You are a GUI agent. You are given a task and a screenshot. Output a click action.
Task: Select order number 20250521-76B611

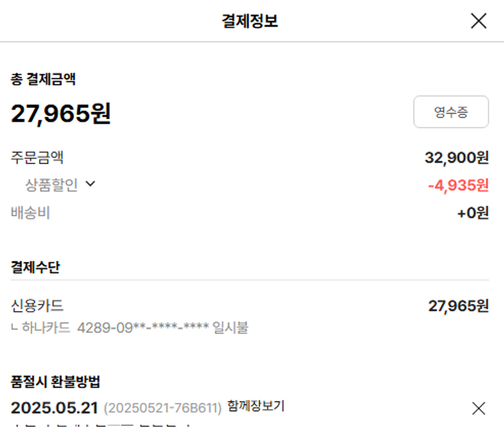tap(163, 408)
